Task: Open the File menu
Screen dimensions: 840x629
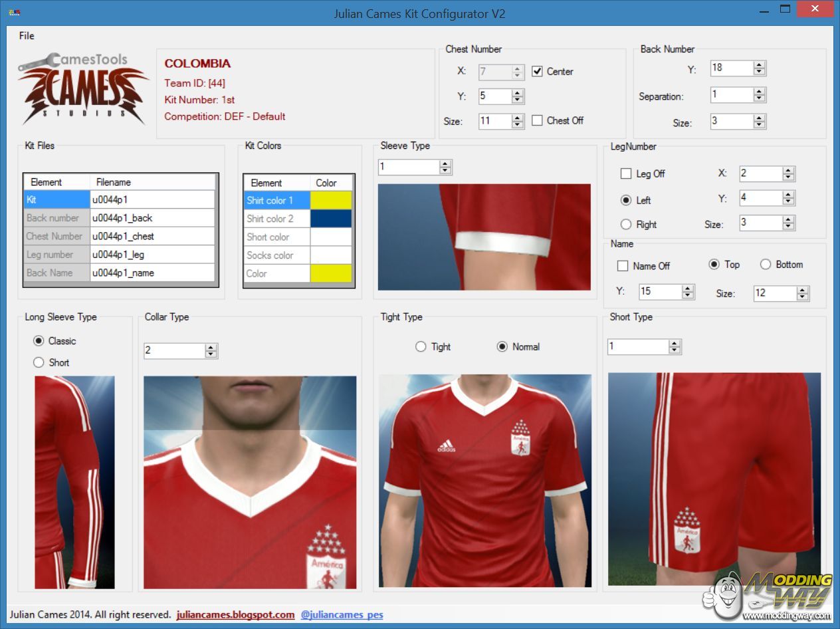Action: pos(27,36)
